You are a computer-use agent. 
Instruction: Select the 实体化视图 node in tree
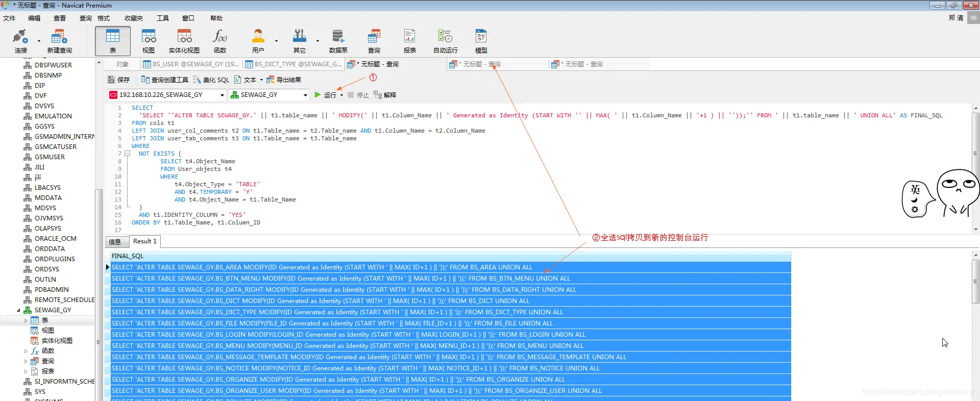57,340
